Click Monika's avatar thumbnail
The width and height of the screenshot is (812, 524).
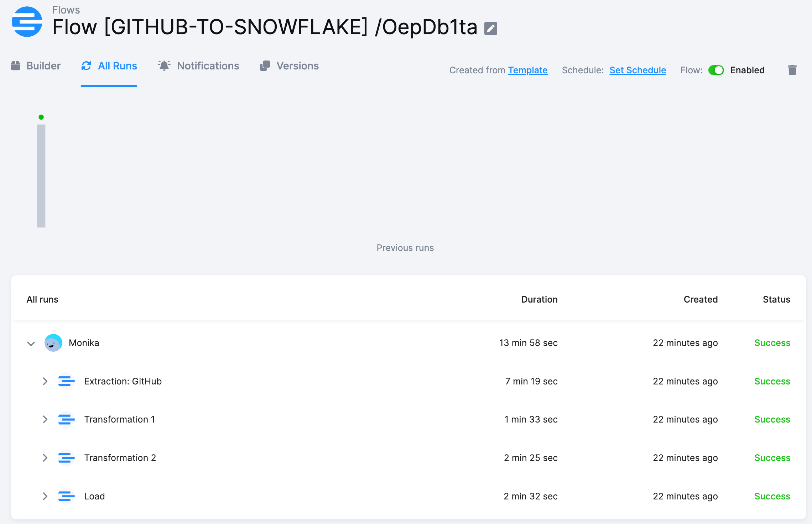[53, 343]
